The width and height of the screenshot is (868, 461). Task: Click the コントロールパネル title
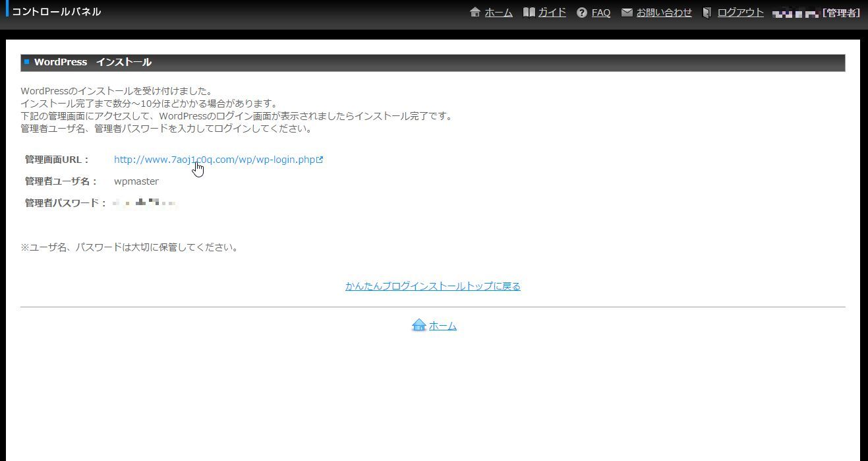point(57,12)
